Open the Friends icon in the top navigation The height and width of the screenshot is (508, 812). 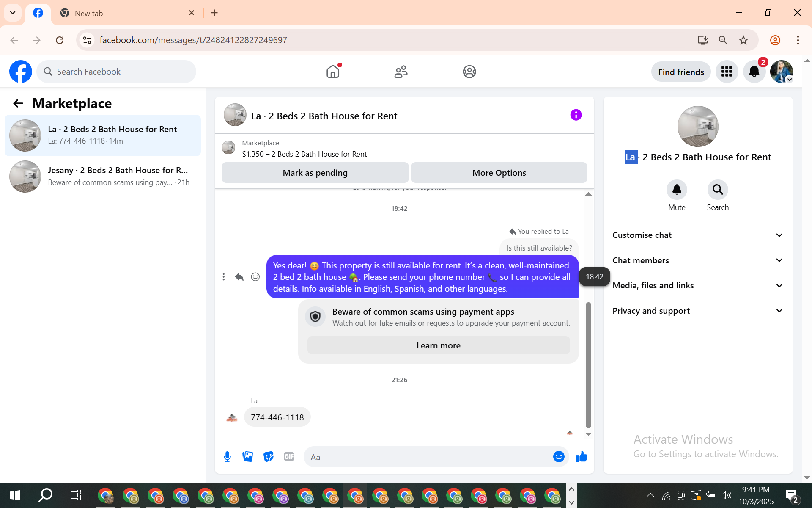(x=401, y=72)
